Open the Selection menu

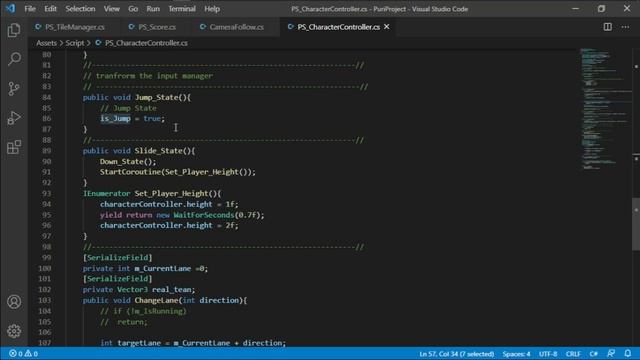[80, 9]
